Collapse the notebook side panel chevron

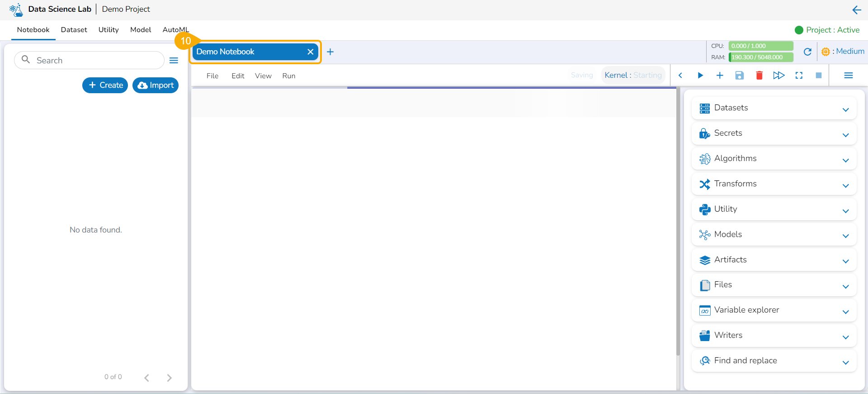[680, 76]
